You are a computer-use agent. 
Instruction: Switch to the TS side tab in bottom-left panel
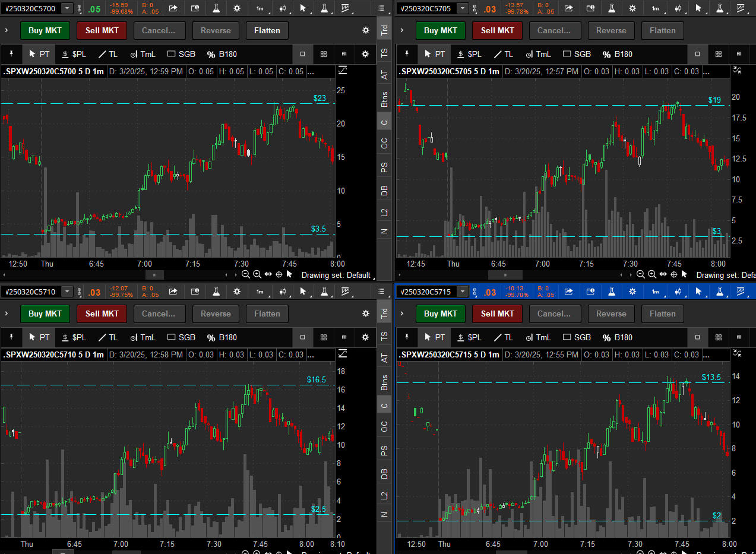click(x=384, y=336)
